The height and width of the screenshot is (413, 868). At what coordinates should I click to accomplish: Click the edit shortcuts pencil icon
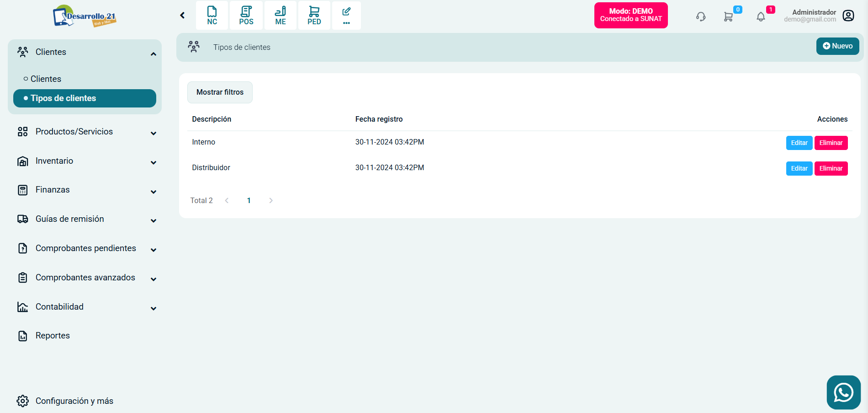pyautogui.click(x=346, y=16)
